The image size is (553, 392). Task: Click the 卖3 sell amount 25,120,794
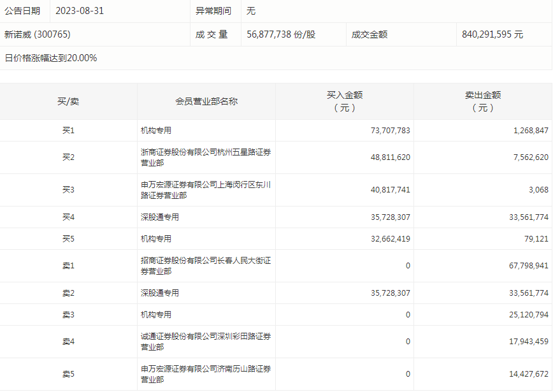(x=528, y=315)
